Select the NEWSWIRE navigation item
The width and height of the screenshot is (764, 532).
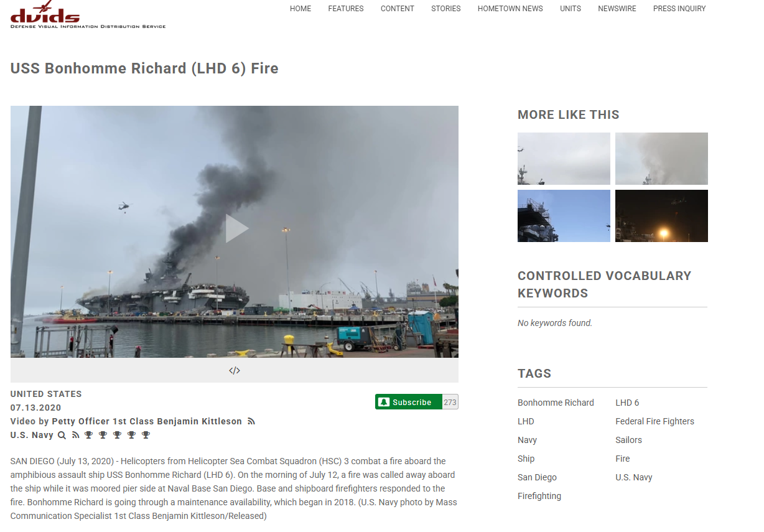617,9
